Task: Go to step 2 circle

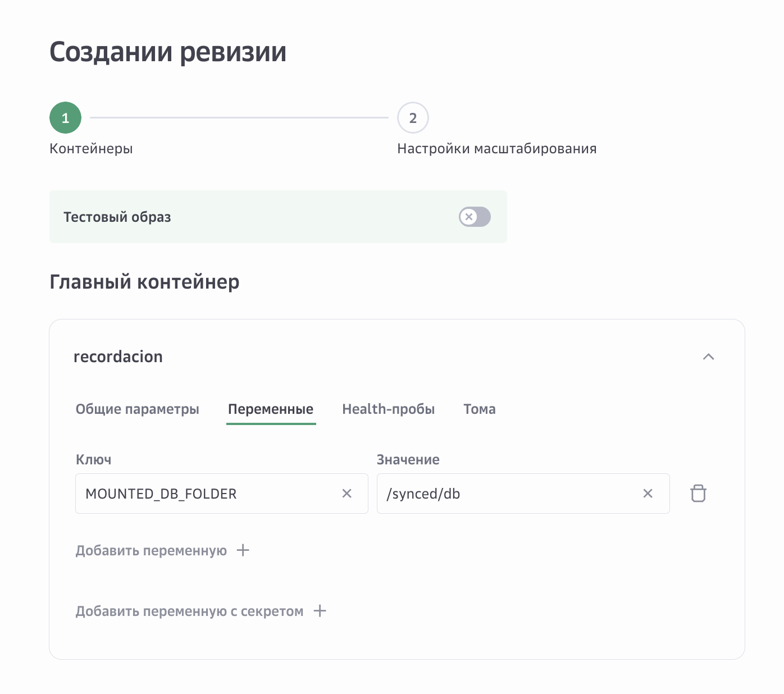Action: click(x=413, y=118)
